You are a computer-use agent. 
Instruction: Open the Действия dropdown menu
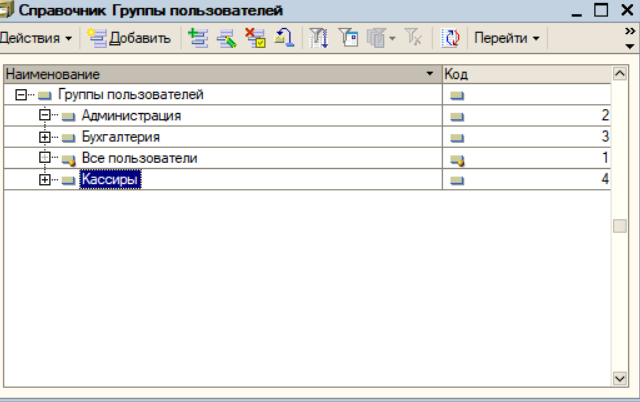point(36,38)
